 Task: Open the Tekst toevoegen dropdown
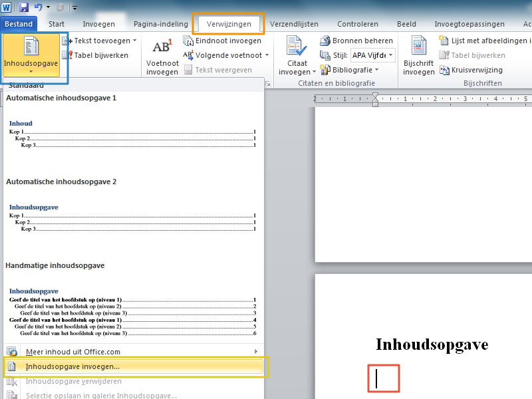point(135,41)
